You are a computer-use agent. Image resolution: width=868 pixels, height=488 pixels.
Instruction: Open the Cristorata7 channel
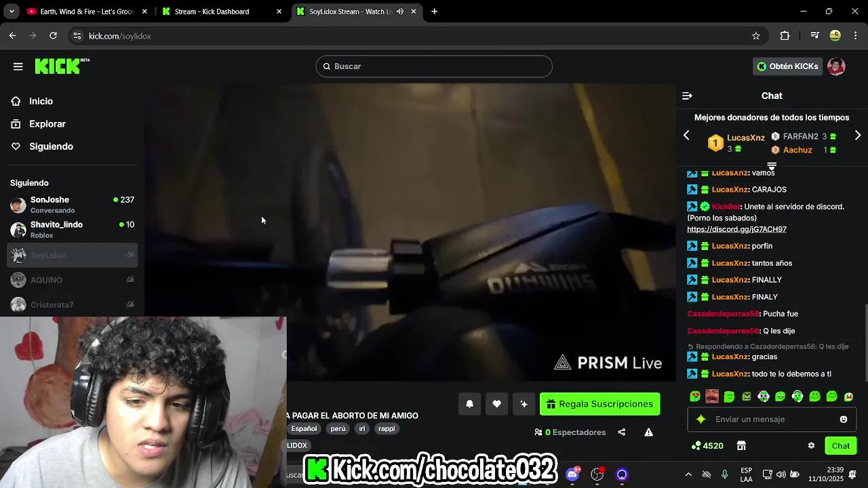point(72,304)
